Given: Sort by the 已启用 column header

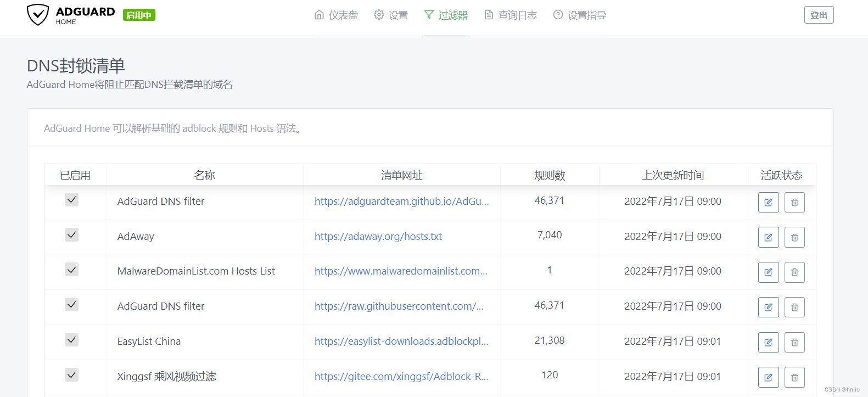Looking at the screenshot, I should pos(75,175).
